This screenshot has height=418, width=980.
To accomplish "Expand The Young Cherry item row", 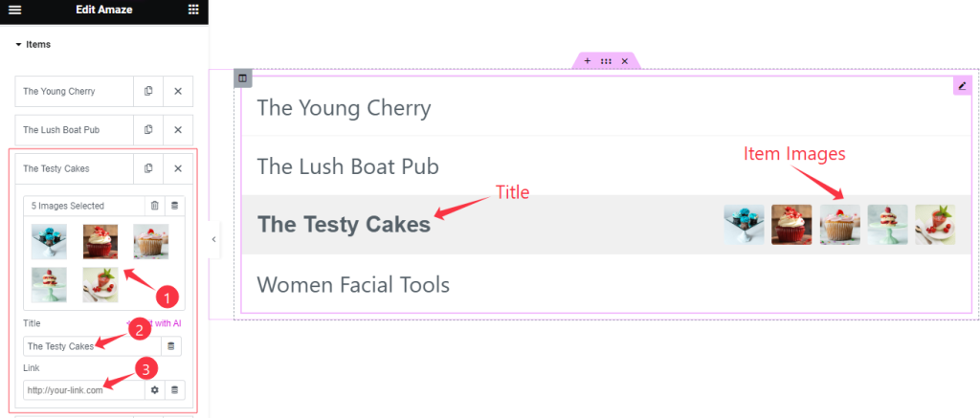I will pyautogui.click(x=75, y=91).
